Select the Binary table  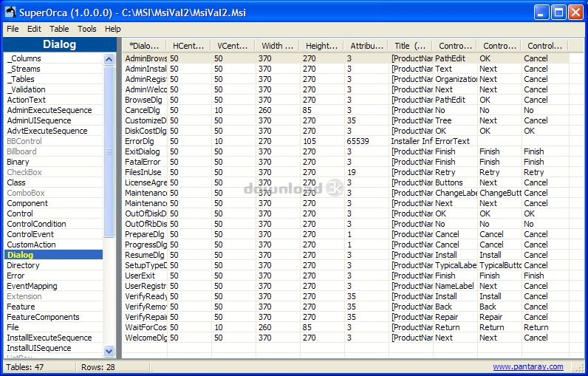tap(54, 162)
